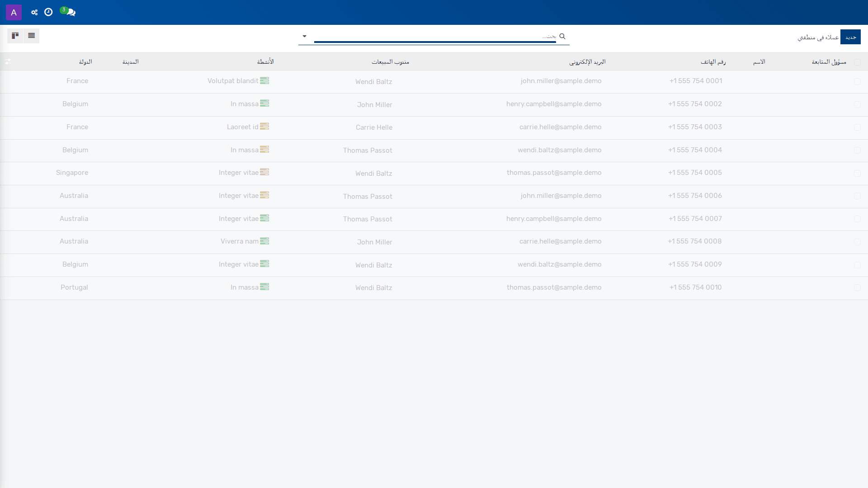
Task: Check the row with +1 555 754 0002
Action: [857, 105]
